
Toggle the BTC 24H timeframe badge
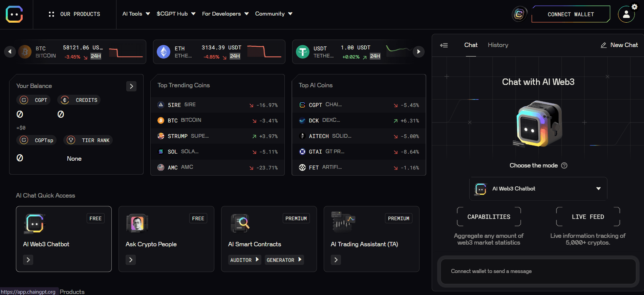point(96,56)
